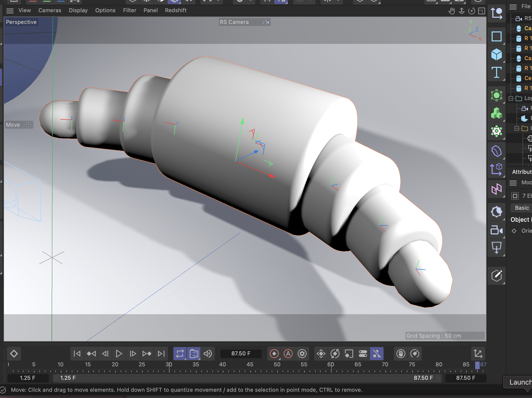Open the Cameras viewport menu

50,10
